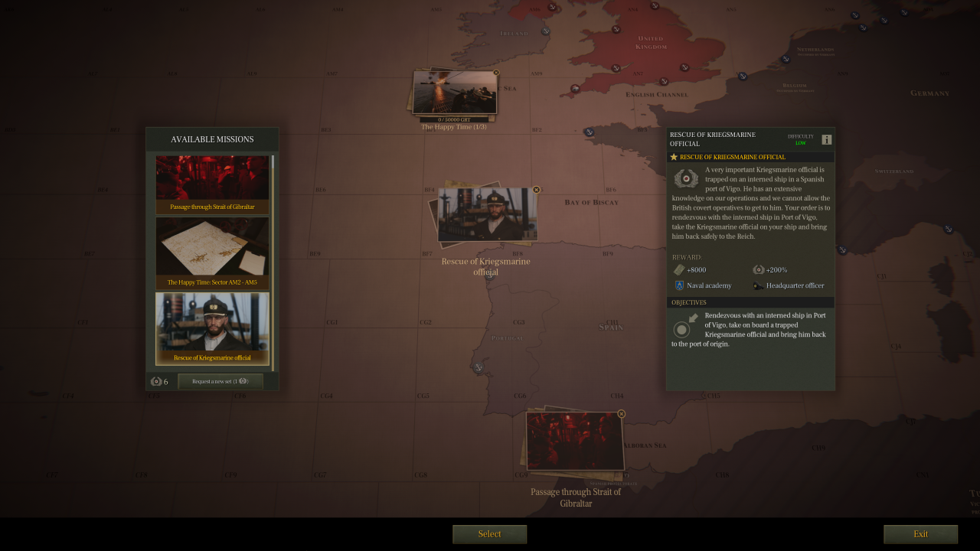
Task: Select the port marker west of the Belgium label
Action: coord(742,77)
